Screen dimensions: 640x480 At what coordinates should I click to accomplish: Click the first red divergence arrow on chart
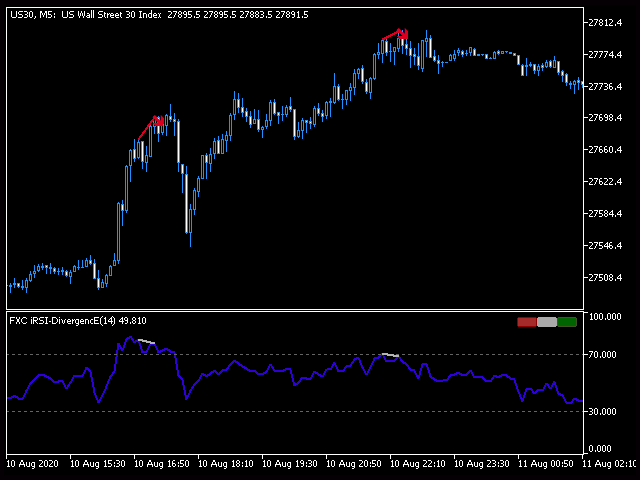(x=152, y=125)
